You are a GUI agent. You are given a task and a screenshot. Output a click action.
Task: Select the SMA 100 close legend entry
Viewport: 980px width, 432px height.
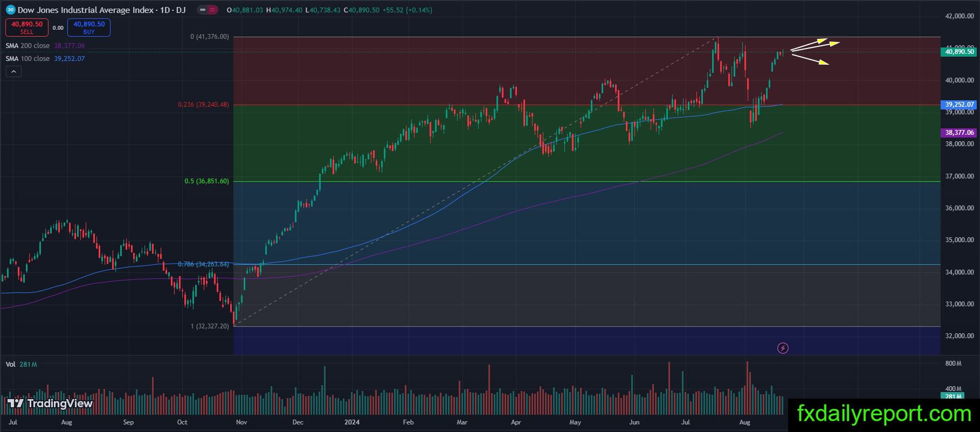coord(45,58)
